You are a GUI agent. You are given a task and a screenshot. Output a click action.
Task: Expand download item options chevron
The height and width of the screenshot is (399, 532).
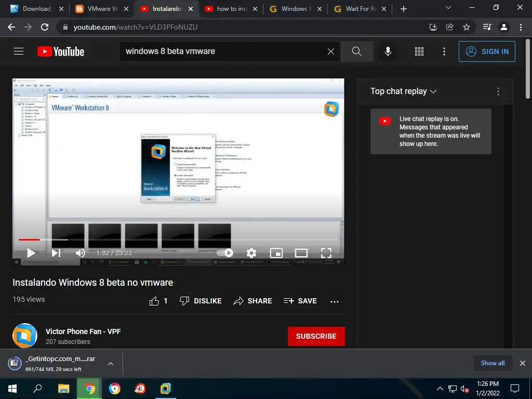[110, 363]
